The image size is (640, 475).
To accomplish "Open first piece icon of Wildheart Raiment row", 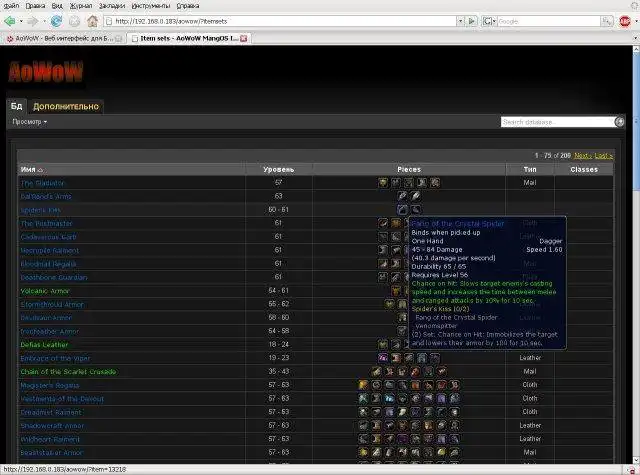I will coord(363,439).
